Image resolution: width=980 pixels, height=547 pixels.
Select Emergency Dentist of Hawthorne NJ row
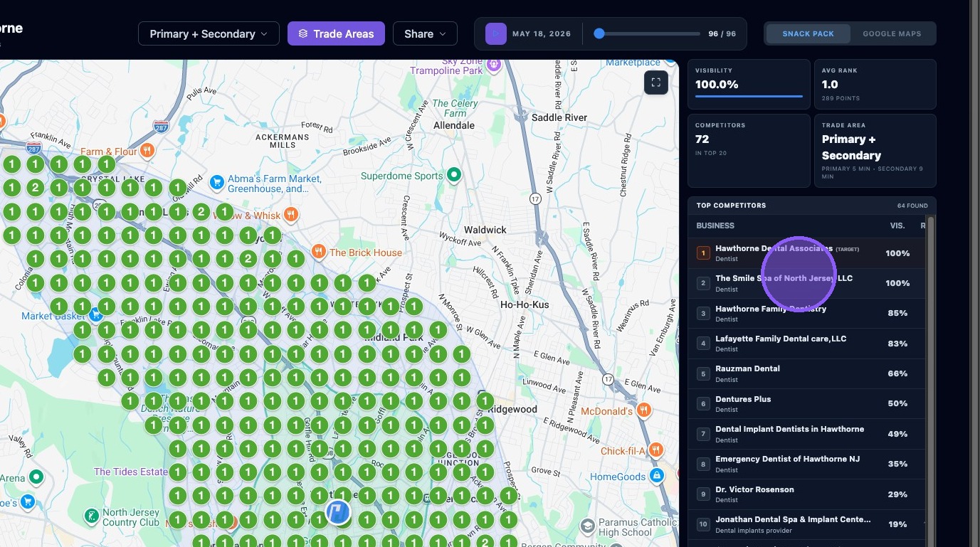(807, 464)
